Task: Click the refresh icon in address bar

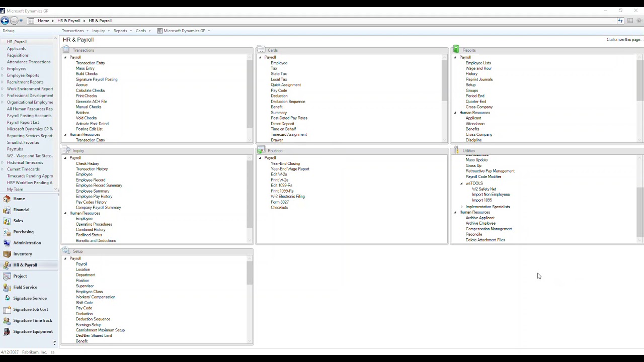Action: (x=620, y=21)
